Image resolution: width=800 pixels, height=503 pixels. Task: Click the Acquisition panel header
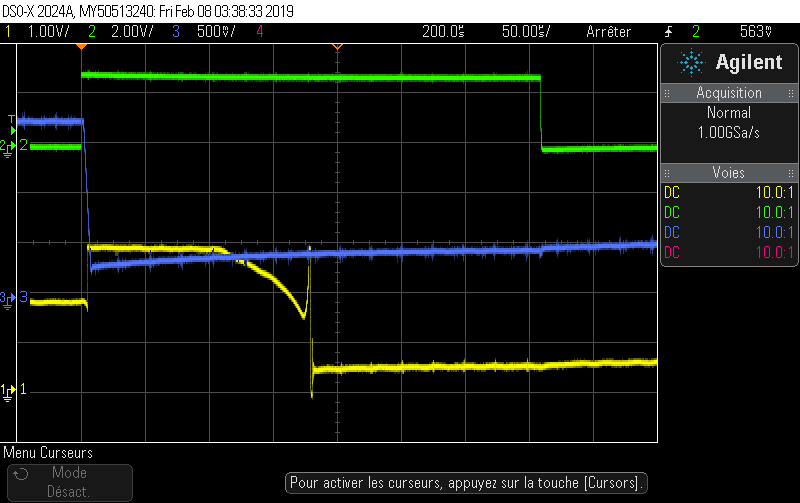coord(729,93)
